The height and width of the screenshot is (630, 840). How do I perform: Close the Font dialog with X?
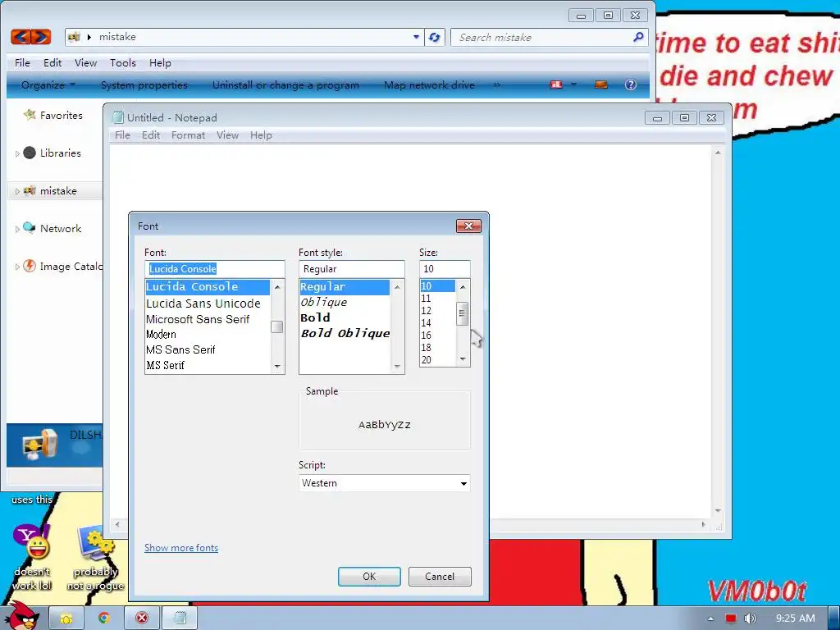coord(468,226)
